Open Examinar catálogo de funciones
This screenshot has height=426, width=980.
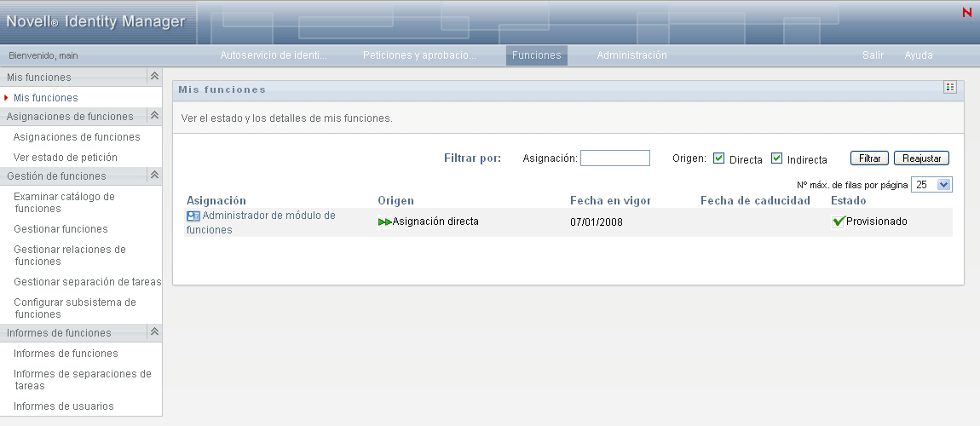point(65,203)
